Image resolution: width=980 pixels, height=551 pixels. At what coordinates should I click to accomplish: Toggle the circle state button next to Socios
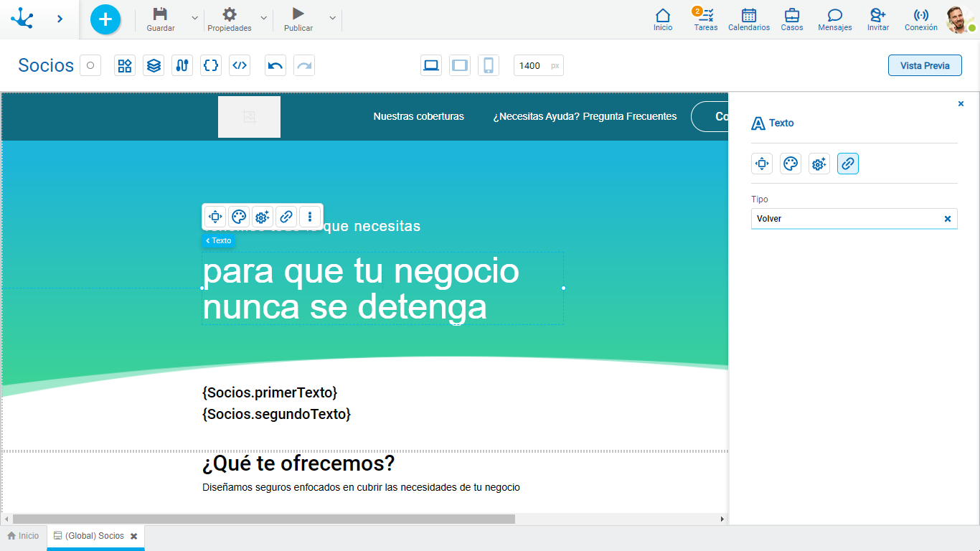(x=90, y=65)
